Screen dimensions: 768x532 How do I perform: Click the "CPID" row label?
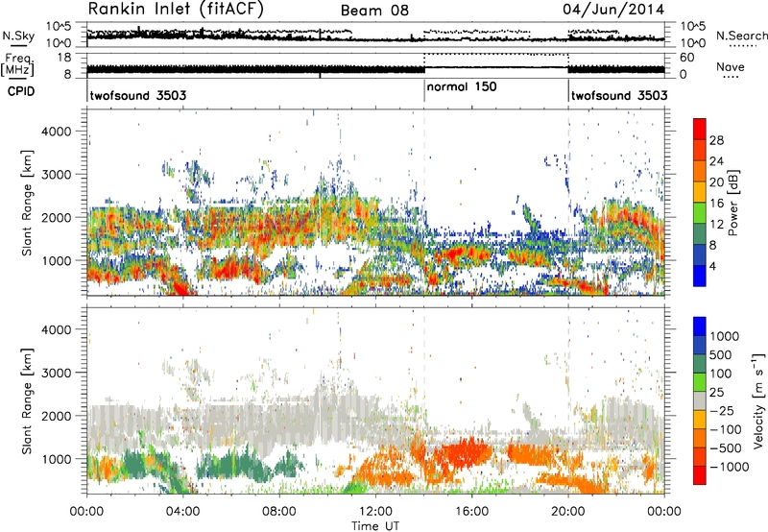tap(21, 91)
